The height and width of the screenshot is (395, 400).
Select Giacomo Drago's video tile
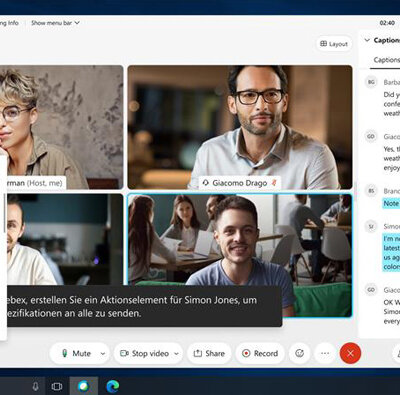[240, 127]
